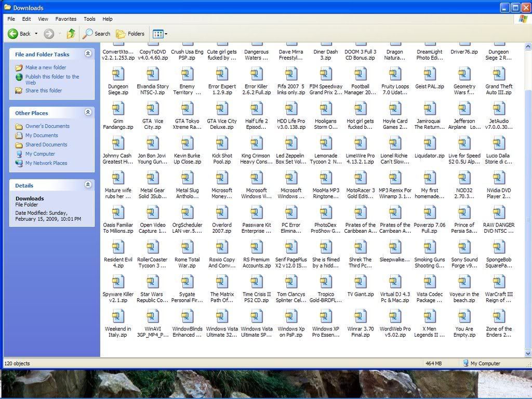Click the scrollbar up arrow
Image resolution: width=532 pixels, height=399 pixels.
coord(528,46)
